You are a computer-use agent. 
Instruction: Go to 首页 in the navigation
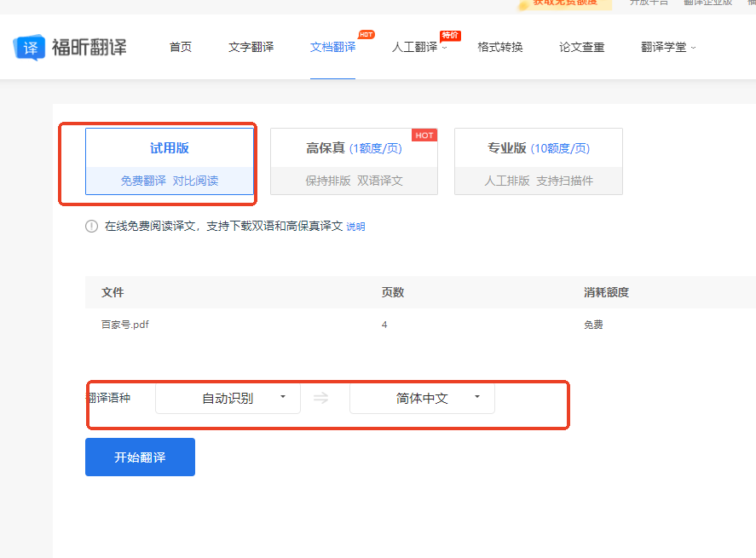click(181, 47)
